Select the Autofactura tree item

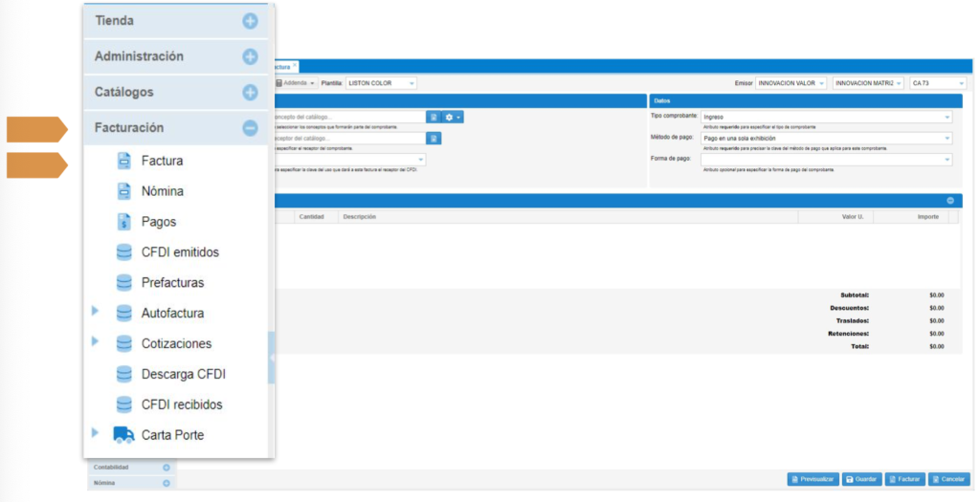(172, 314)
